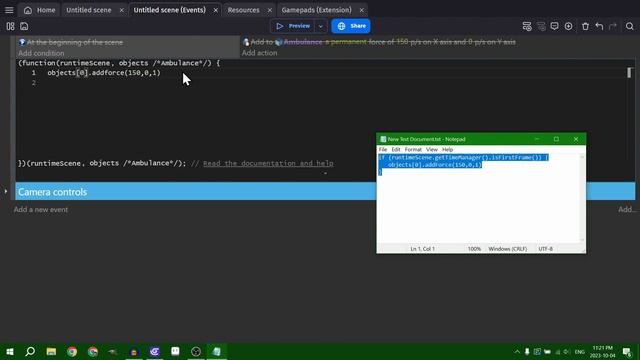Screen dimensions: 640x360
Task: Click the Share button
Action: tap(351, 26)
